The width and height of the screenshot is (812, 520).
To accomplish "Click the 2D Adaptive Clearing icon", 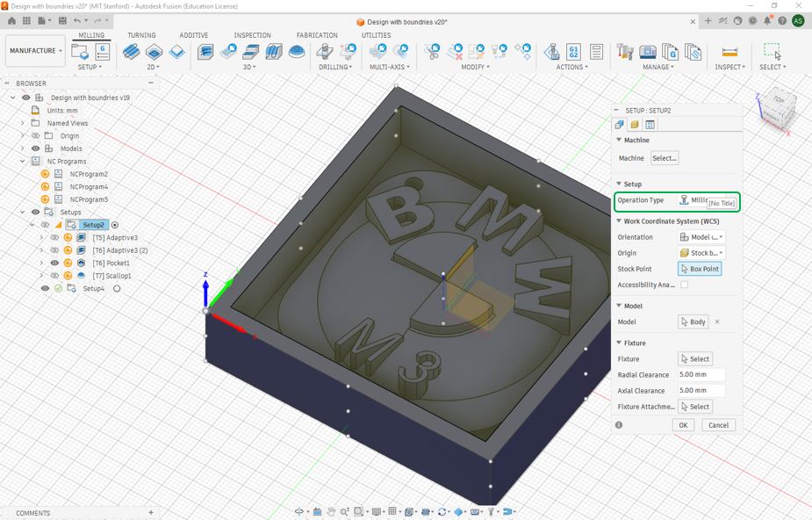I will coord(131,52).
